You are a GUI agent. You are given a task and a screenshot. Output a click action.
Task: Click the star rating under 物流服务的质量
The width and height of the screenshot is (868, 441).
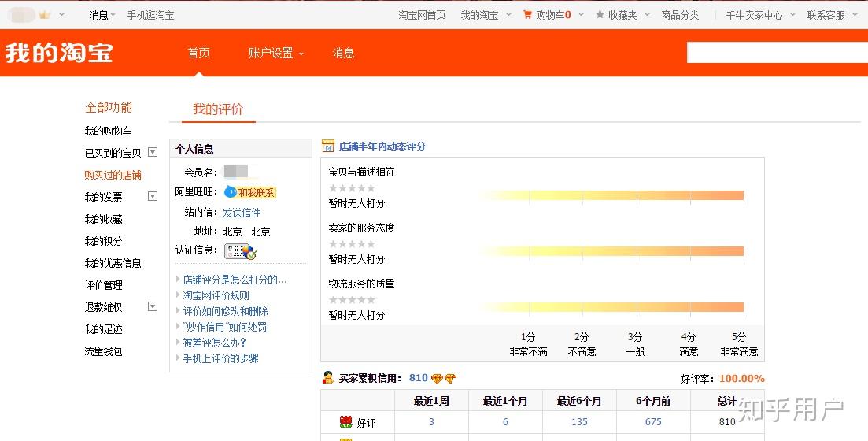(352, 300)
